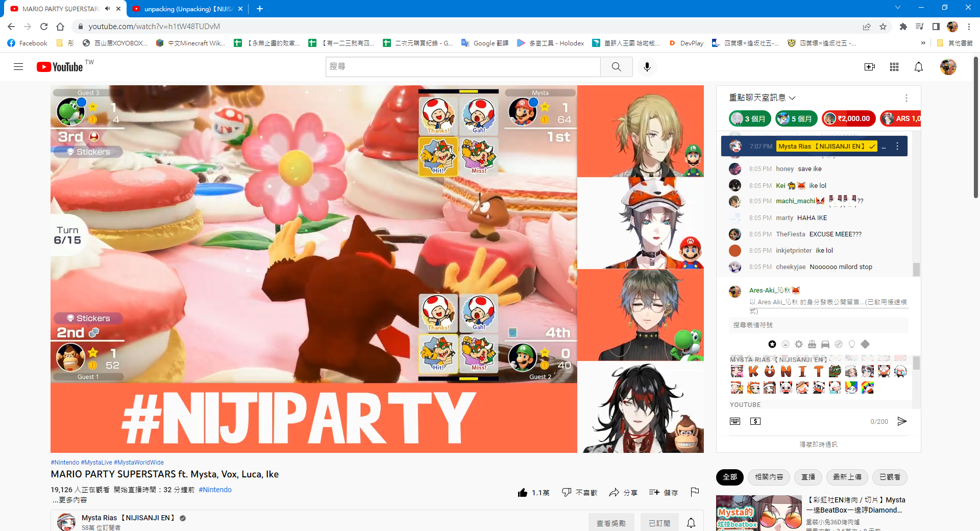Screen dimensions: 980x531
Task: Open the Google 翻譯 bookmark
Action: click(x=485, y=43)
